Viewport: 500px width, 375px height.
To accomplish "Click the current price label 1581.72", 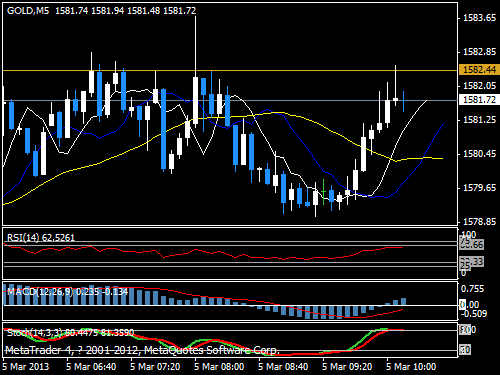I will 479,99.
